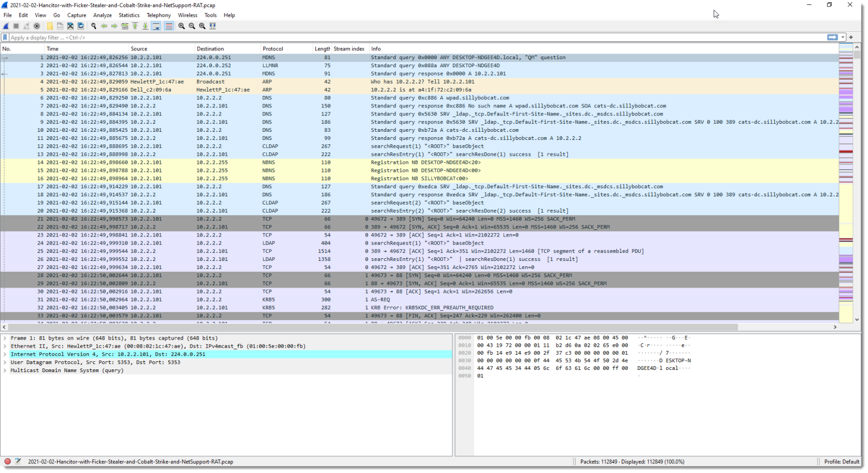
Task: Click the Source column header
Action: tap(162, 49)
